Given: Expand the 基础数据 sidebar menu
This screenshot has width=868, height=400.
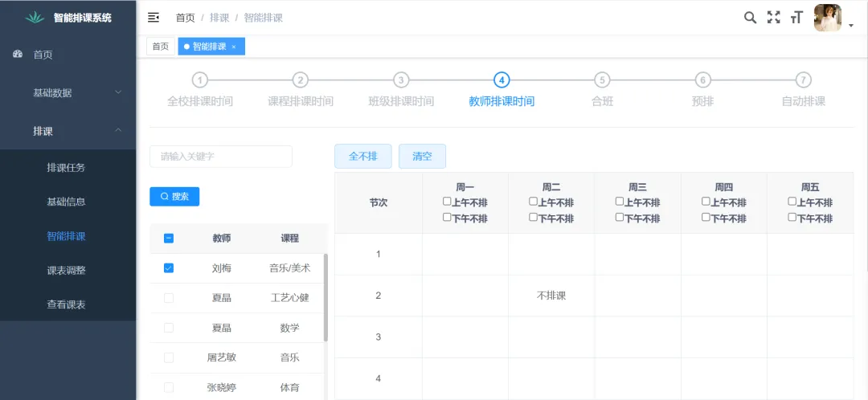Looking at the screenshot, I should pos(68,93).
